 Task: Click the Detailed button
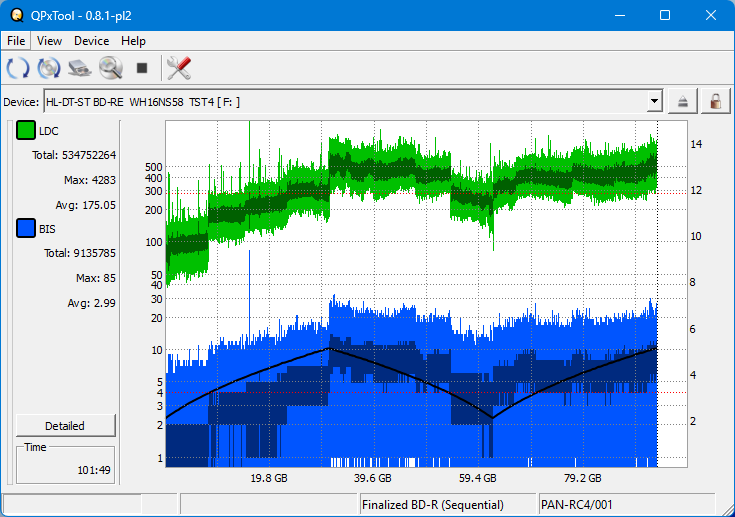pyautogui.click(x=65, y=426)
